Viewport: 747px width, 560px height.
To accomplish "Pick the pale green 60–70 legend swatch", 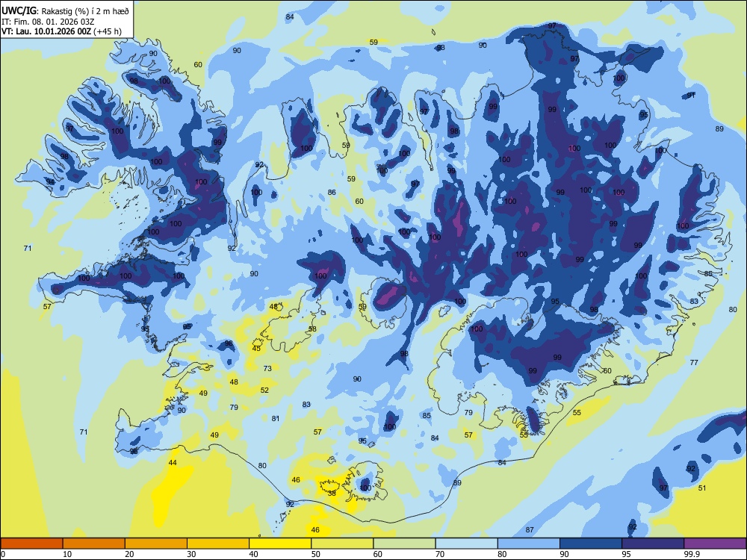I will [404, 544].
